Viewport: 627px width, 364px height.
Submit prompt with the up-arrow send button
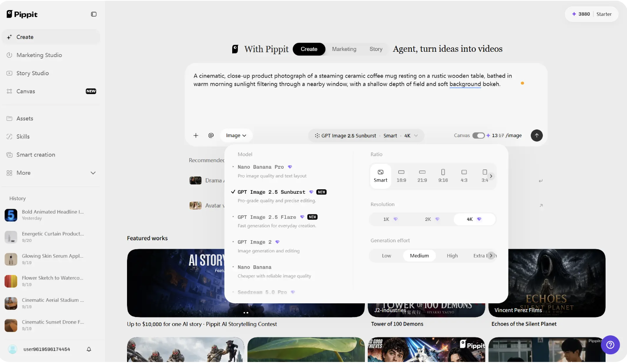pos(536,135)
